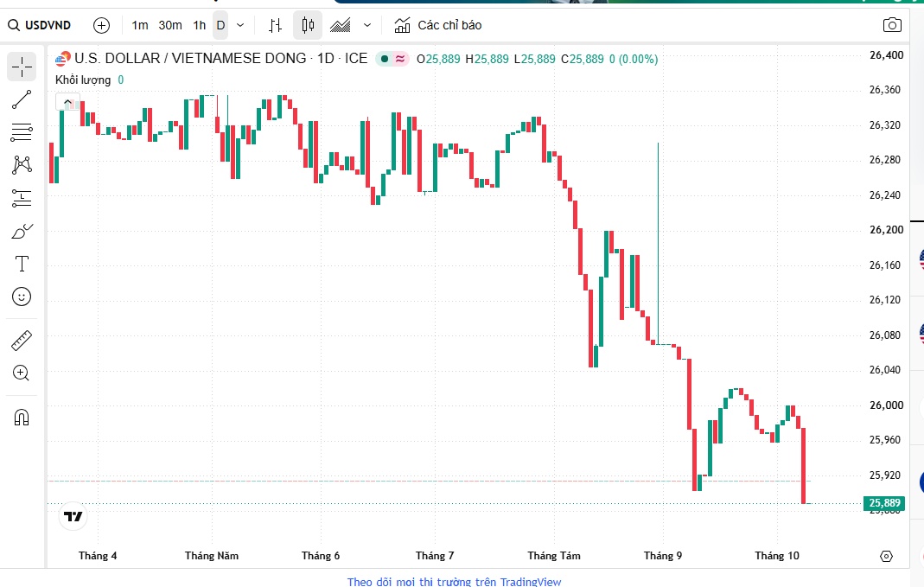Select the brush drawing tool
The image size is (924, 587).
[22, 231]
